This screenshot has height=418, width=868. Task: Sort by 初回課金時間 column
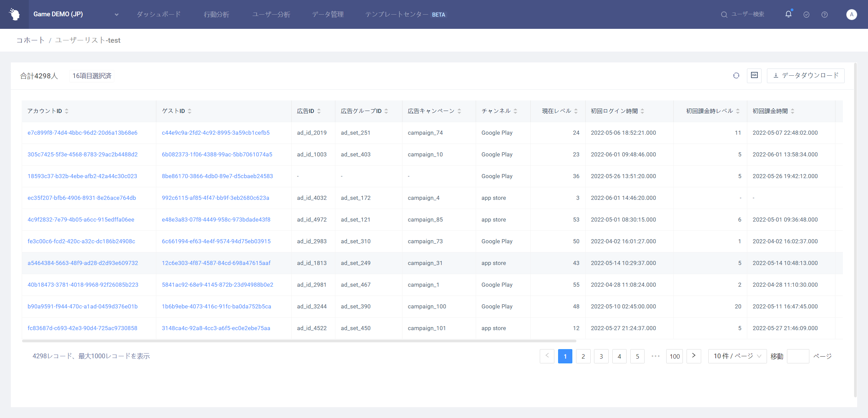(792, 111)
